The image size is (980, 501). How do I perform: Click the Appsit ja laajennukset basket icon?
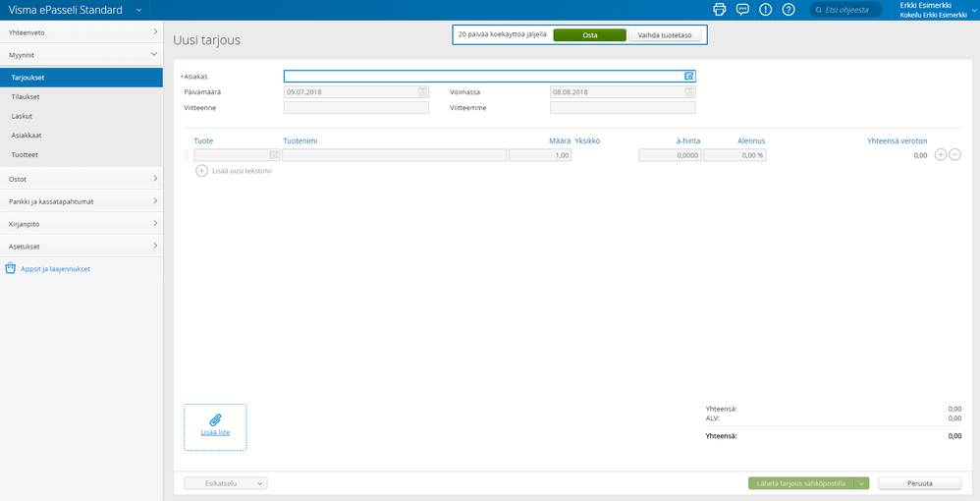[10, 268]
